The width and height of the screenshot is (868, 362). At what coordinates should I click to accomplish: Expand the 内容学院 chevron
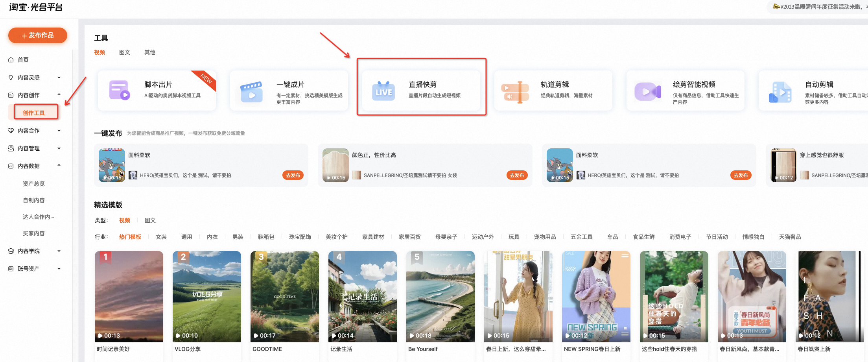[59, 251]
